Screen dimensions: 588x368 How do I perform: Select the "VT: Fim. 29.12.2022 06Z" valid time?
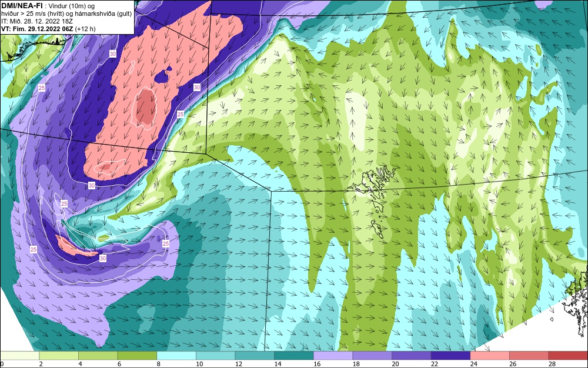pos(37,29)
